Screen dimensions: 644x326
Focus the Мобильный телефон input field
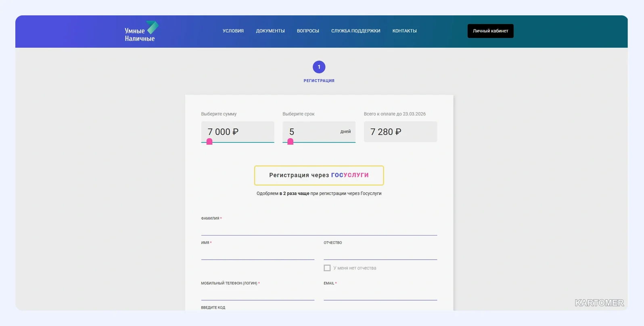coord(258,294)
